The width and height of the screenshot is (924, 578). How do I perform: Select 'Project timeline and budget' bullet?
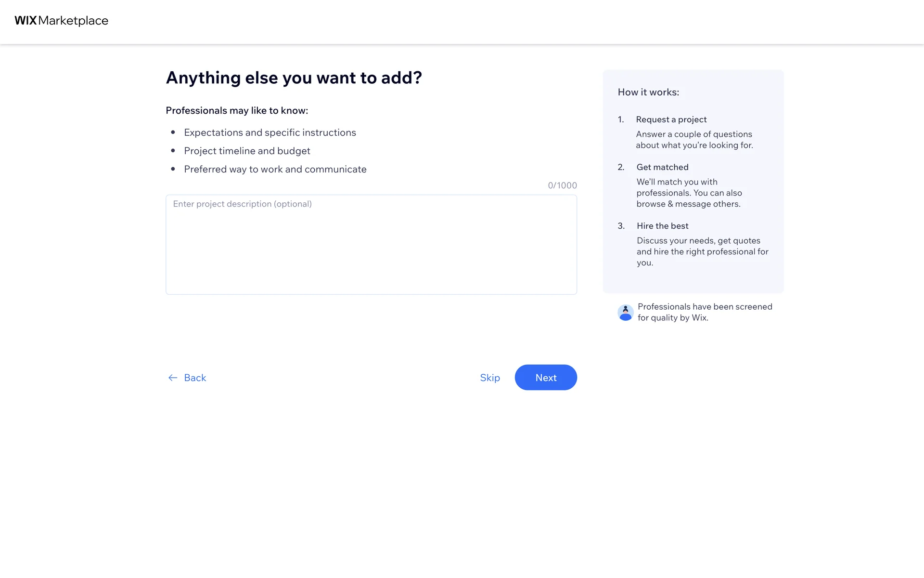point(247,151)
